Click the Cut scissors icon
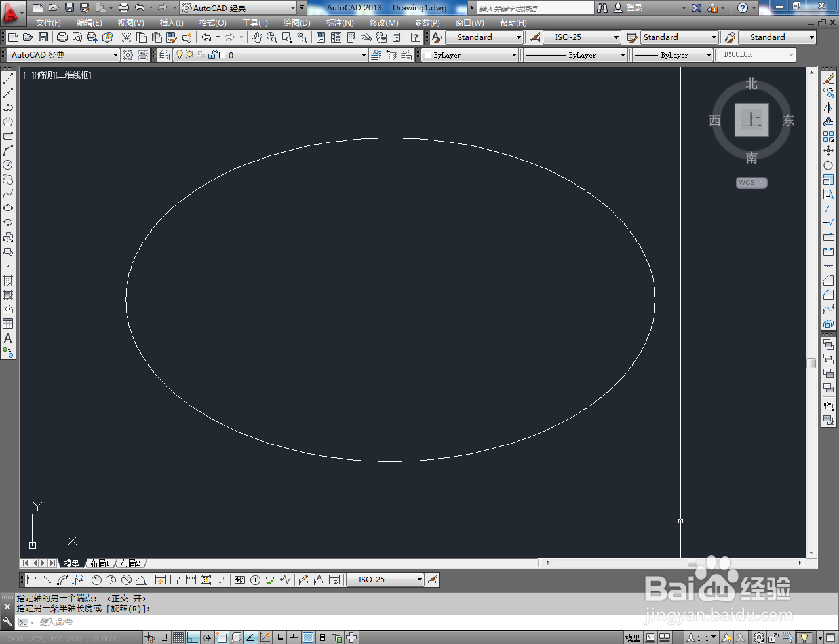The height and width of the screenshot is (644, 839). pos(127,37)
